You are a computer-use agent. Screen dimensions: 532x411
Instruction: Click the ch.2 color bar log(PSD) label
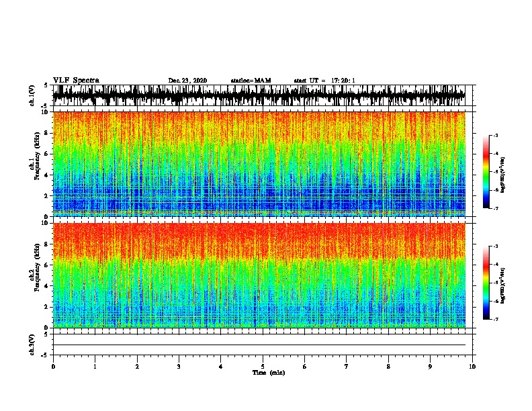[x=503, y=285]
